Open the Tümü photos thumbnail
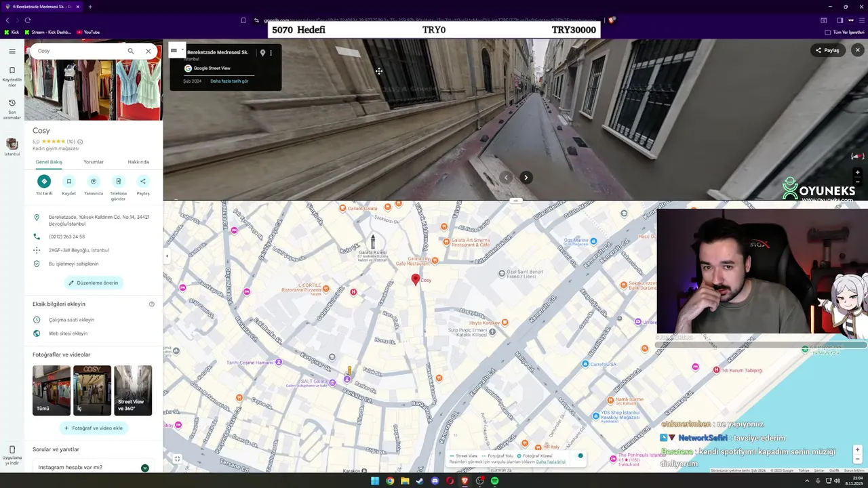Viewport: 868px width, 488px height. pyautogui.click(x=52, y=390)
